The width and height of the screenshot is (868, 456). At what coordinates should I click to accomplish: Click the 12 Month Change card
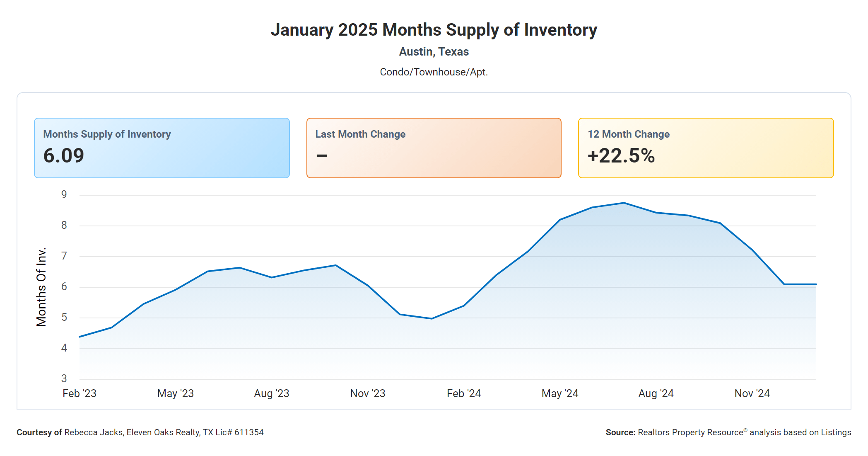(x=706, y=148)
